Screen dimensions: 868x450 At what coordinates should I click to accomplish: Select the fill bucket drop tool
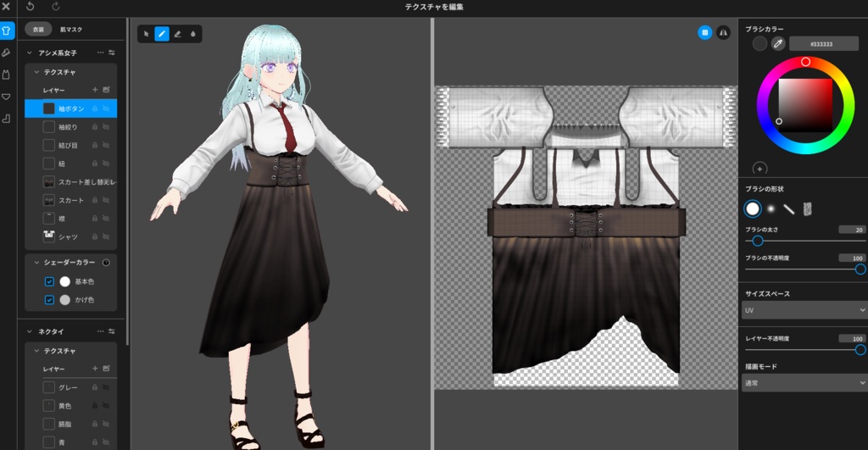[192, 34]
